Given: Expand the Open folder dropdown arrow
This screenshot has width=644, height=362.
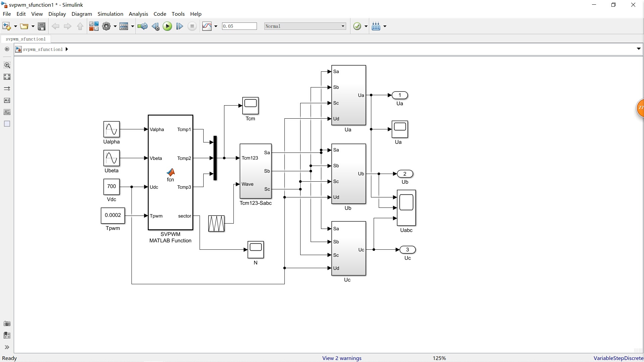Looking at the screenshot, I should 33,26.
